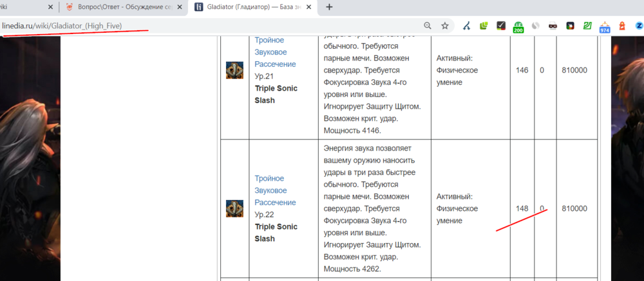Click the linedia favicon on Gladiator tab
The height and width of the screenshot is (281, 644).
198,7
